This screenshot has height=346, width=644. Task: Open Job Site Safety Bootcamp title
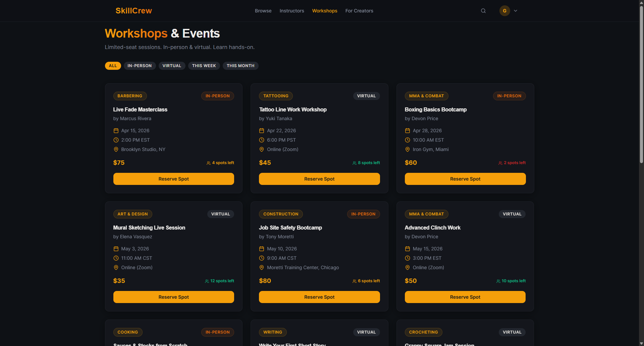[290, 228]
